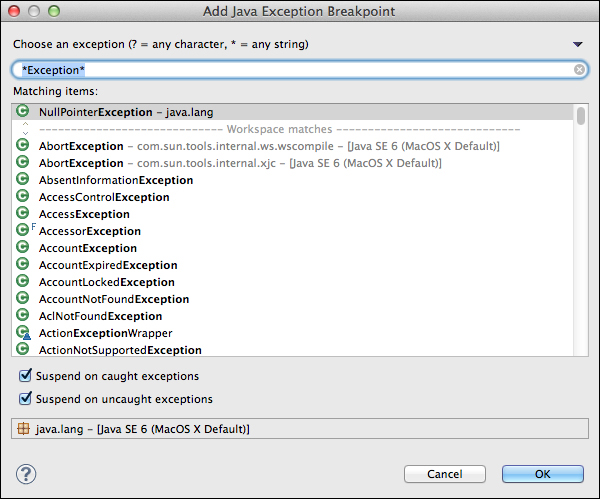Click the icon next to AccessorException
600x499 pixels.
pos(23,231)
